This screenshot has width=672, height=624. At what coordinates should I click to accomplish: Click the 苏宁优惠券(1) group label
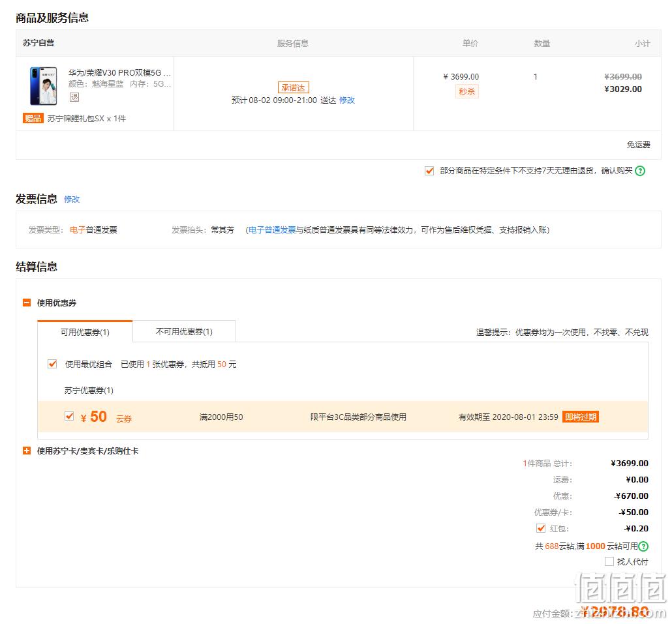(x=89, y=390)
